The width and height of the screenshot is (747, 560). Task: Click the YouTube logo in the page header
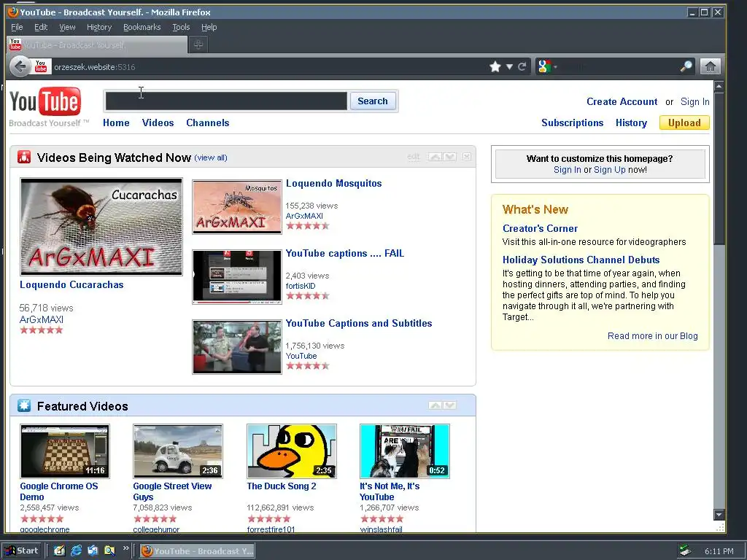[46, 101]
